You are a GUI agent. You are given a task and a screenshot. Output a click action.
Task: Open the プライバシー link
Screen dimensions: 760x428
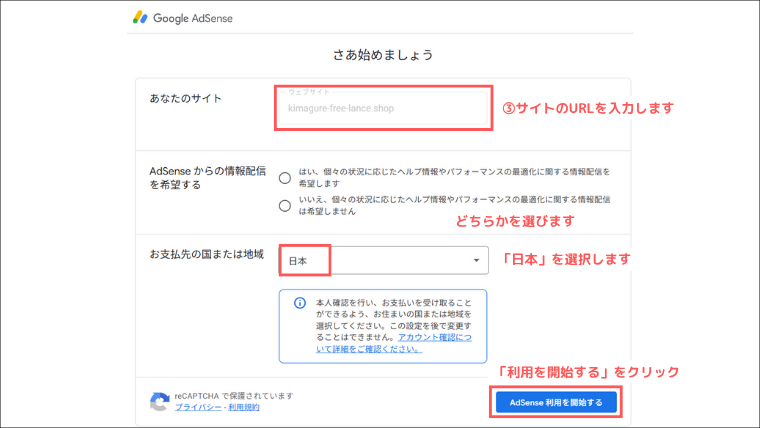coord(198,407)
